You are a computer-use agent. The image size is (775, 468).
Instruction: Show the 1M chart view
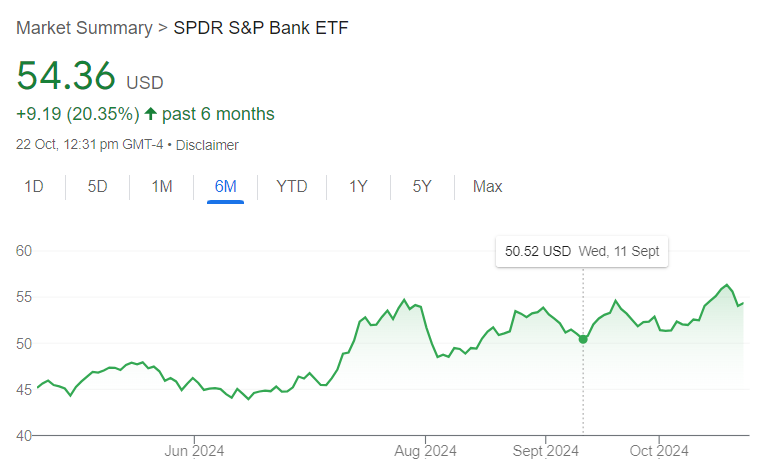[x=162, y=186]
